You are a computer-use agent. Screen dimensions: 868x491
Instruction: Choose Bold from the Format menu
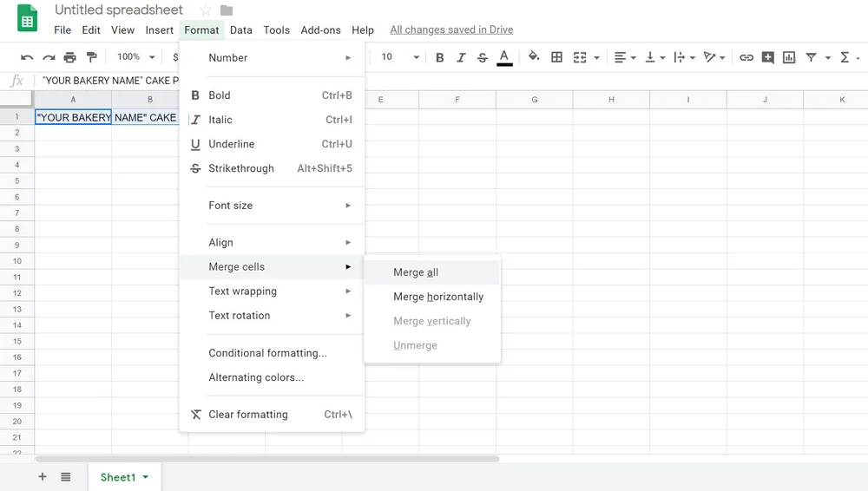(x=272, y=95)
